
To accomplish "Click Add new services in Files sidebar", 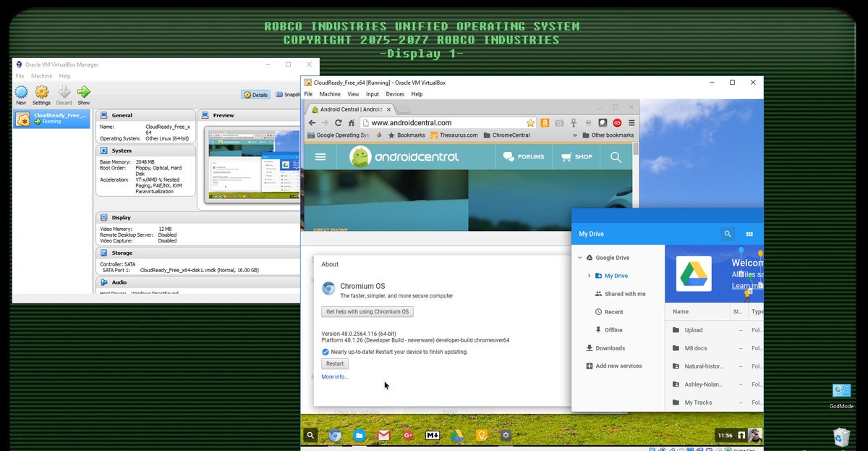I will [x=613, y=366].
